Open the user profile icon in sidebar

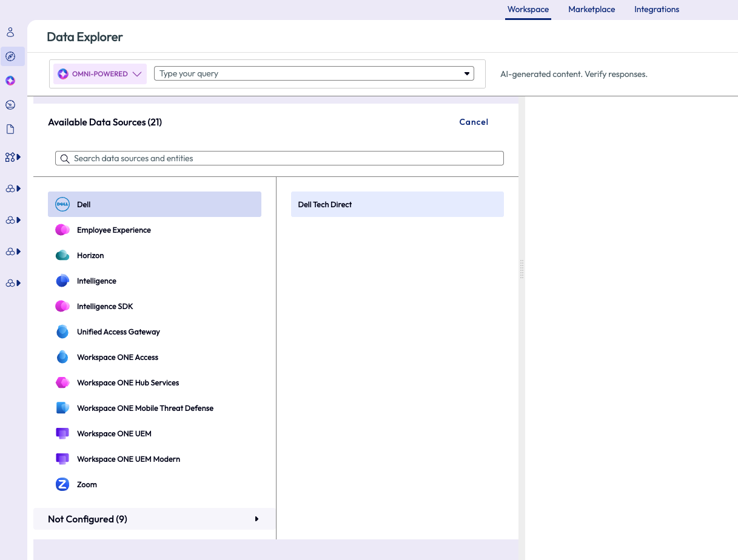10,32
